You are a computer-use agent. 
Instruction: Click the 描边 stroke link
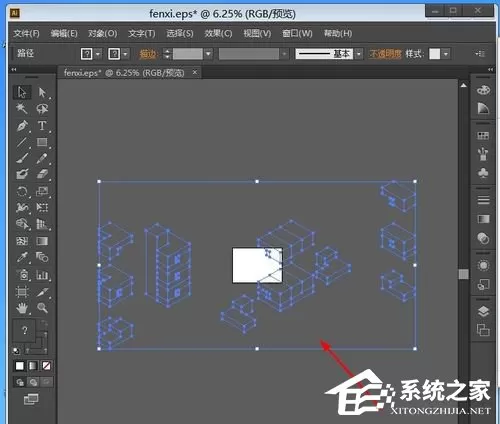coord(148,54)
